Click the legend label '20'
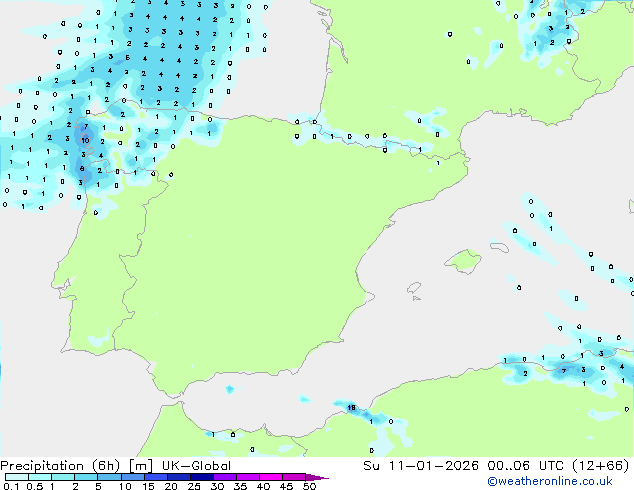The width and height of the screenshot is (634, 490). coord(171,486)
